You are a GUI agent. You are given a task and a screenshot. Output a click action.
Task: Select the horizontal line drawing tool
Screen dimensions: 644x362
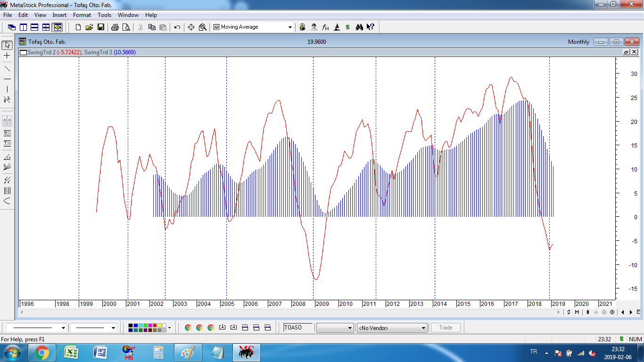point(7,79)
